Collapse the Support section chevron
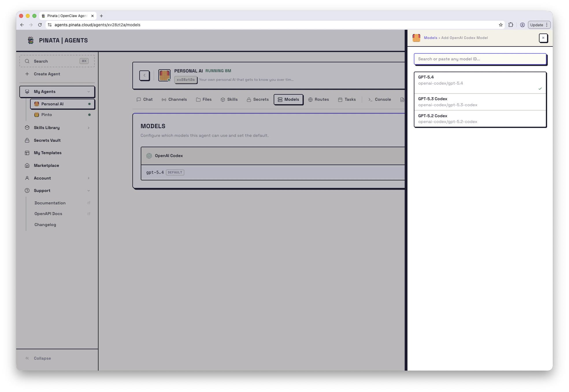Viewport: 569px width, 392px height. coord(88,191)
